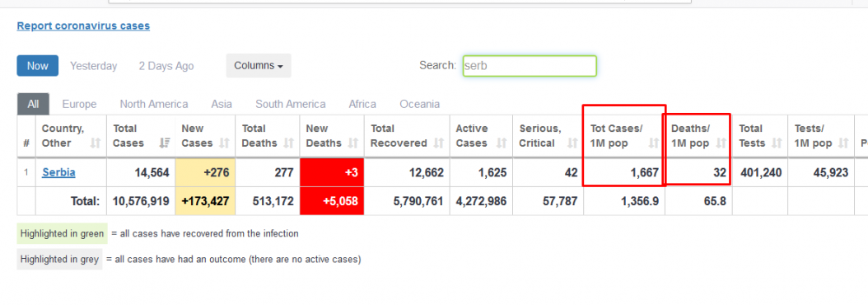Select Serbia active cases 1,625 cell

pos(481,172)
